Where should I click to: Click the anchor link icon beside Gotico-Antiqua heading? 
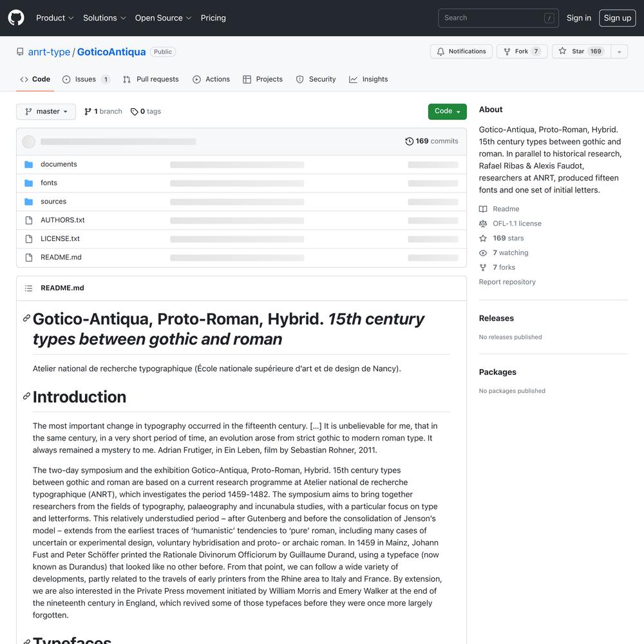26,318
